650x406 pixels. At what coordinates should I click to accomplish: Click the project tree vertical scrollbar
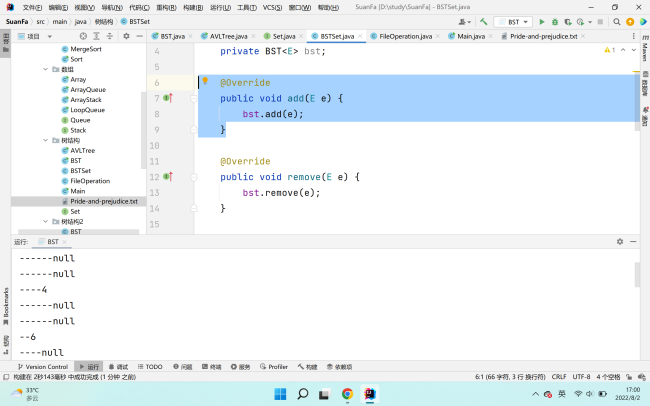point(143,131)
